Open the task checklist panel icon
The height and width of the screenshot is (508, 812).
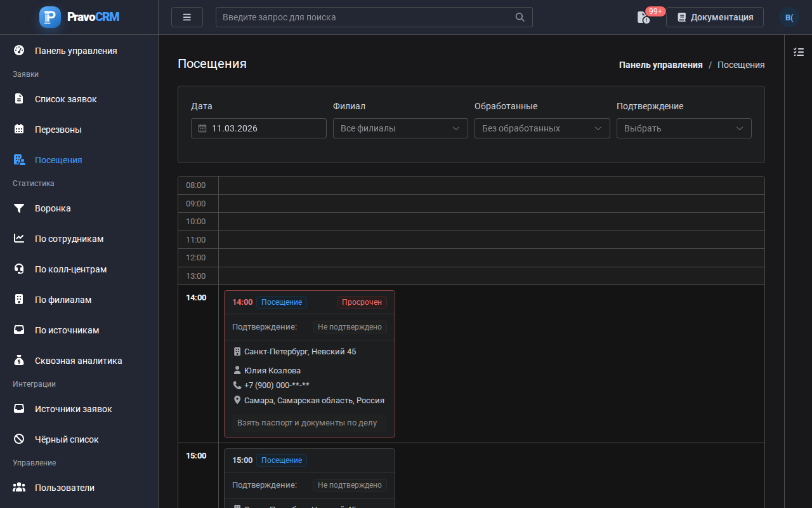pyautogui.click(x=799, y=52)
